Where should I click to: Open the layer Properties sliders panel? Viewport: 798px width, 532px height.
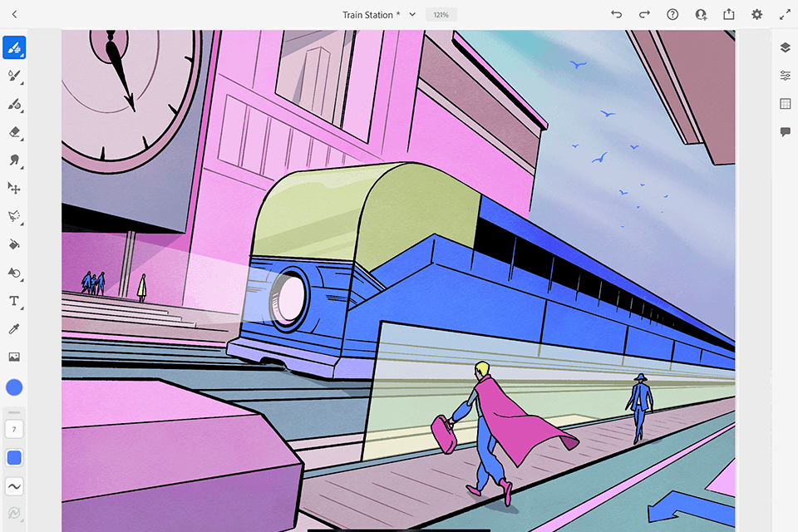786,76
